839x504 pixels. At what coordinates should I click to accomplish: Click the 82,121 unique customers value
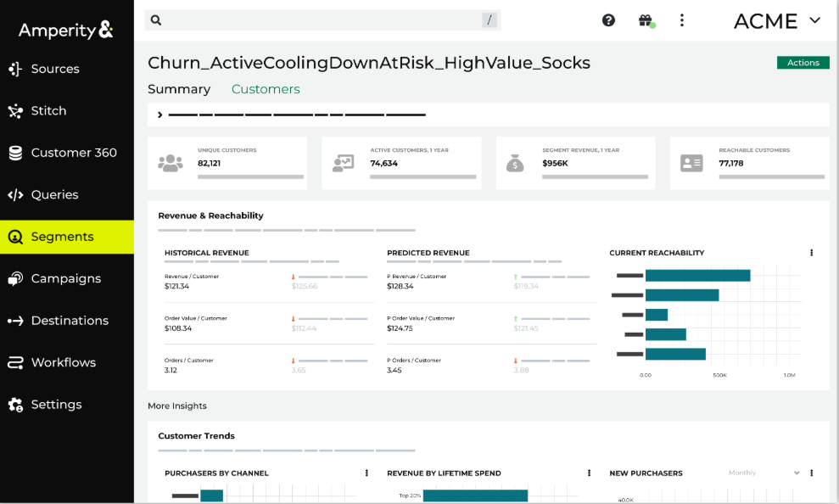(210, 163)
